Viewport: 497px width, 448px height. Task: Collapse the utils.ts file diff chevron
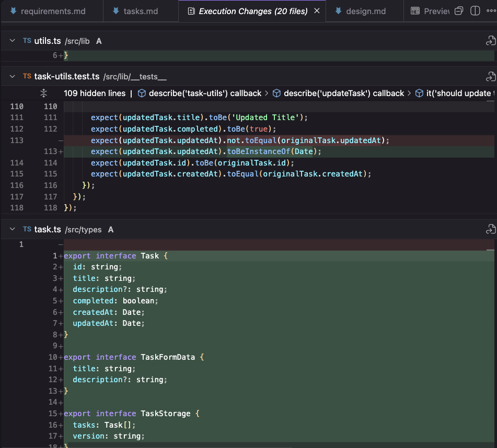click(x=13, y=41)
